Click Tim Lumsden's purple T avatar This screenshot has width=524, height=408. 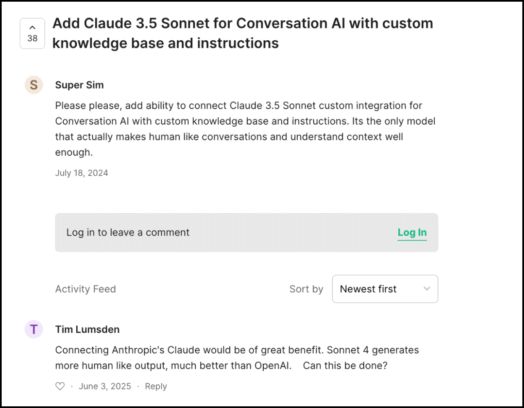(34, 329)
